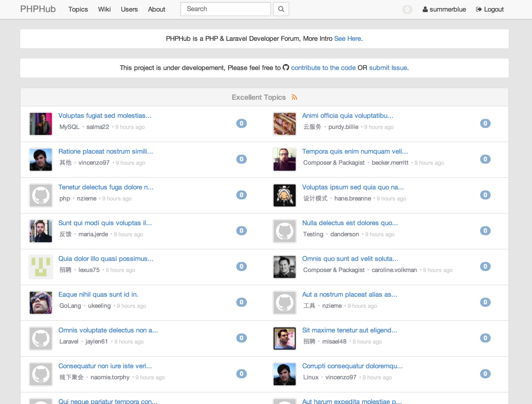532x404 pixels.
Task: Click reply count badge for Voluptas fugiat topic
Action: click(241, 123)
